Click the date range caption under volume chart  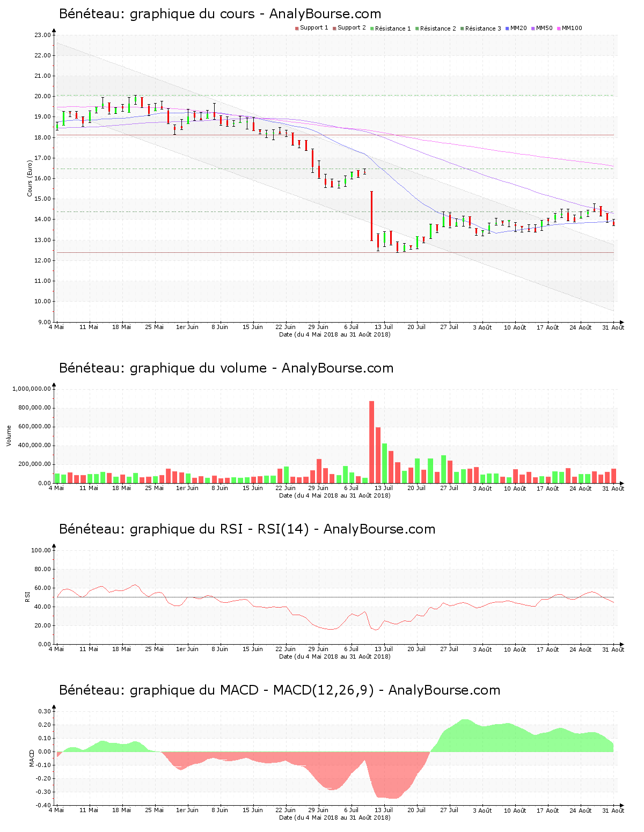click(335, 495)
